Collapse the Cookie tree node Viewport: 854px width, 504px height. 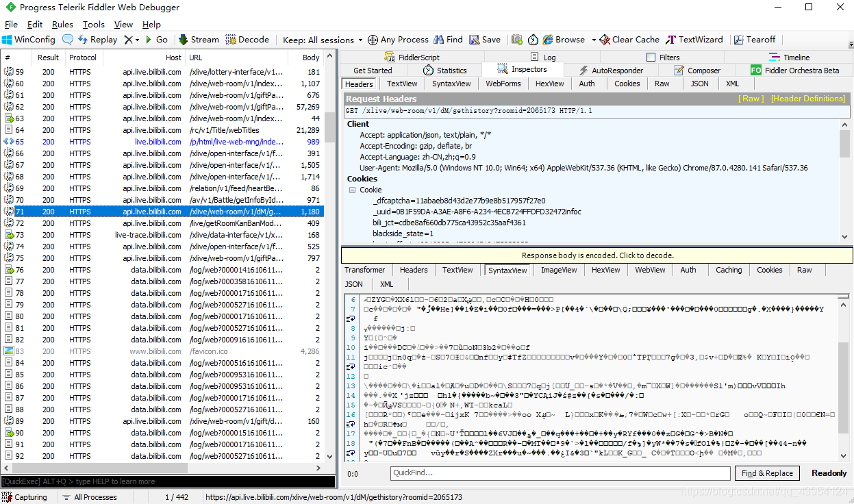tap(352, 190)
